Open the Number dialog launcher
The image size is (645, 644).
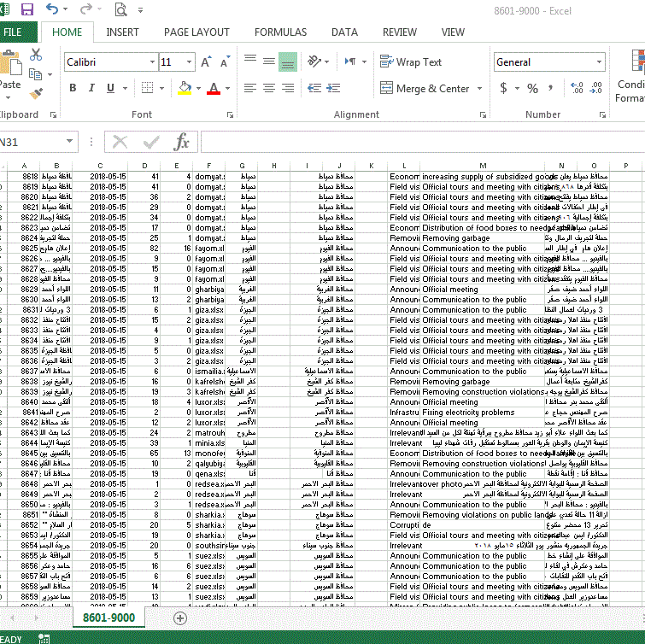click(602, 114)
